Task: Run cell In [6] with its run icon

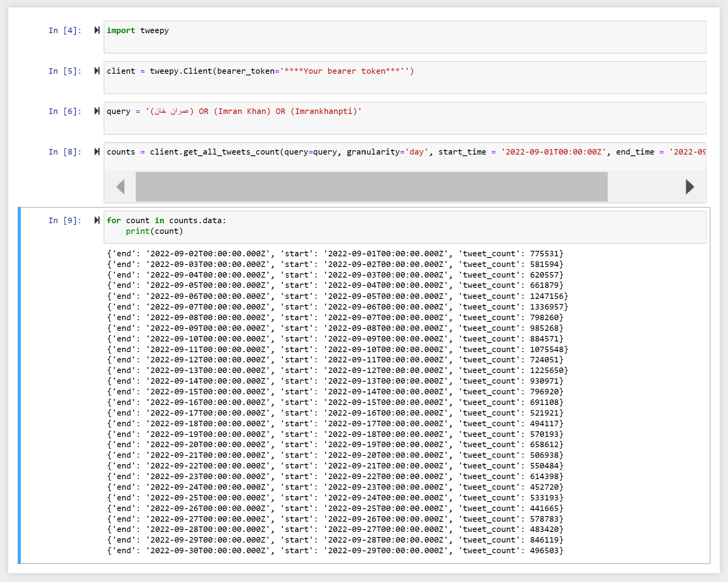Action: tap(97, 111)
